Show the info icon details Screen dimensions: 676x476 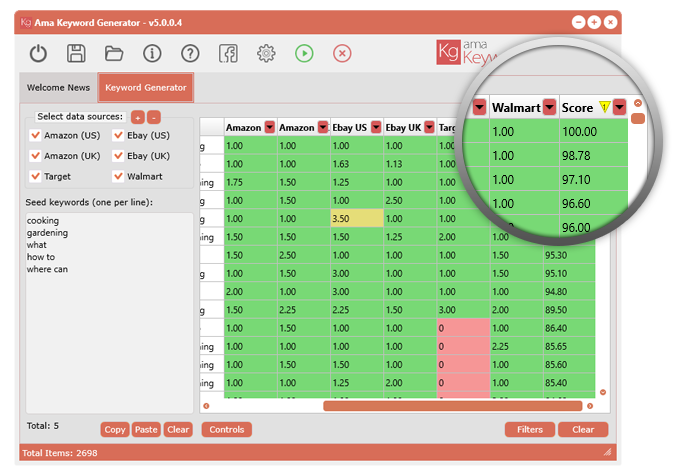pyautogui.click(x=152, y=54)
